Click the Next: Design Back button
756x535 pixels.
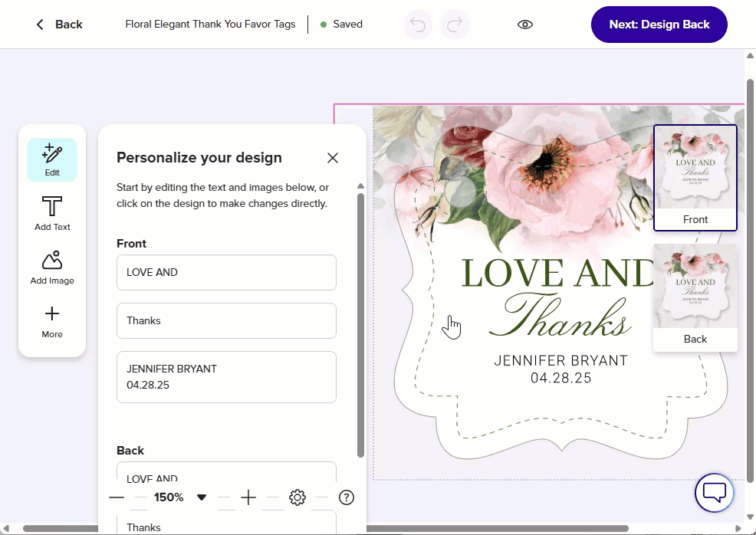point(659,25)
